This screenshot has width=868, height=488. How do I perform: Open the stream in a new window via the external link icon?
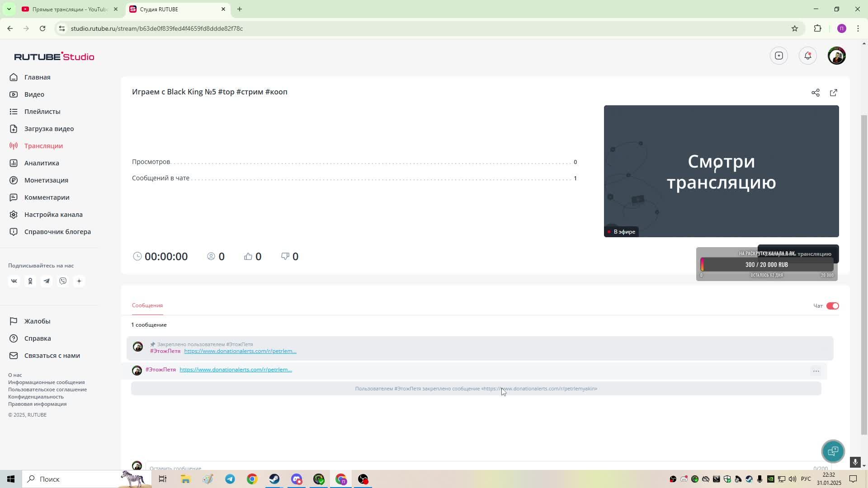[x=833, y=93]
